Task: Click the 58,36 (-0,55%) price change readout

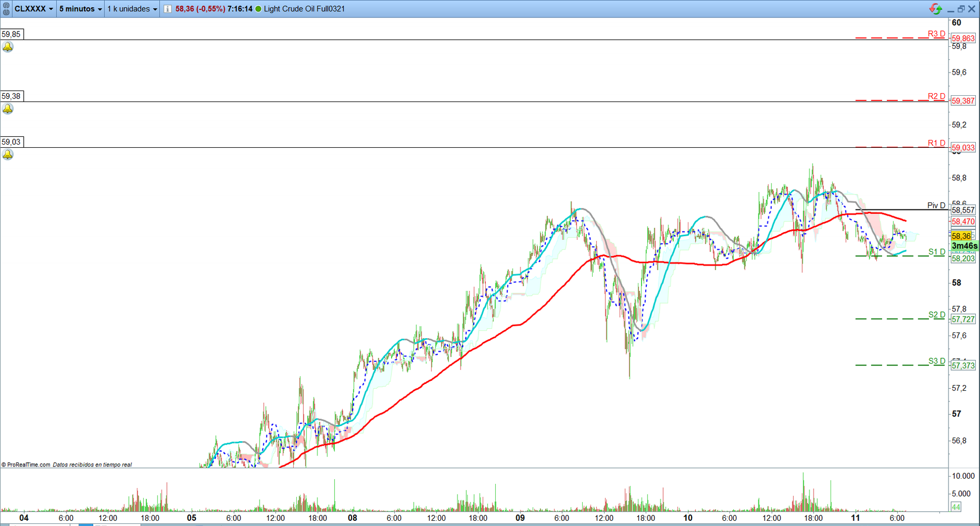Action: (x=201, y=9)
